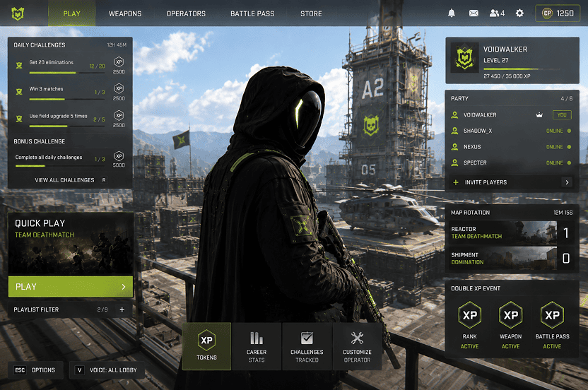Open Challenges Tracked checklist tile
Viewport: 588px width, 390px height.
[307, 346]
